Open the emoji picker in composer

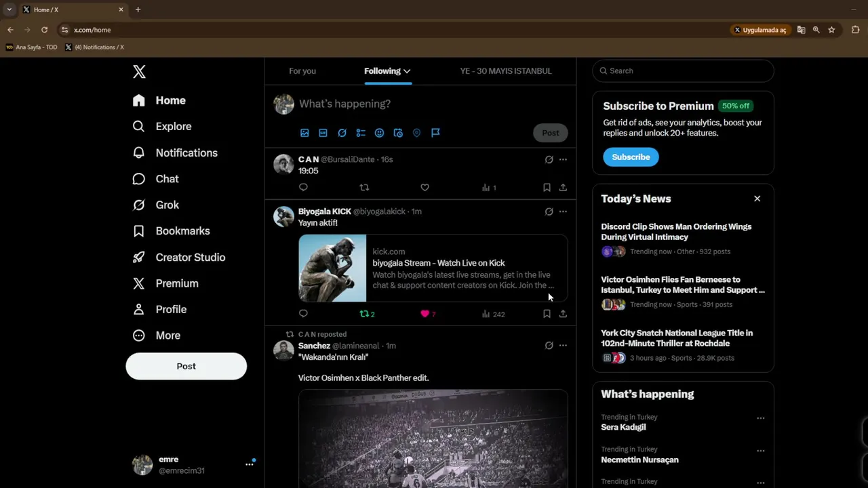pos(380,133)
